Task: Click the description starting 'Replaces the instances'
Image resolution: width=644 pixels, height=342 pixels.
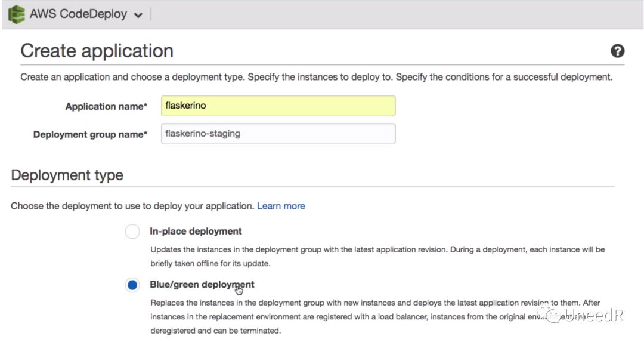Action: (x=375, y=316)
